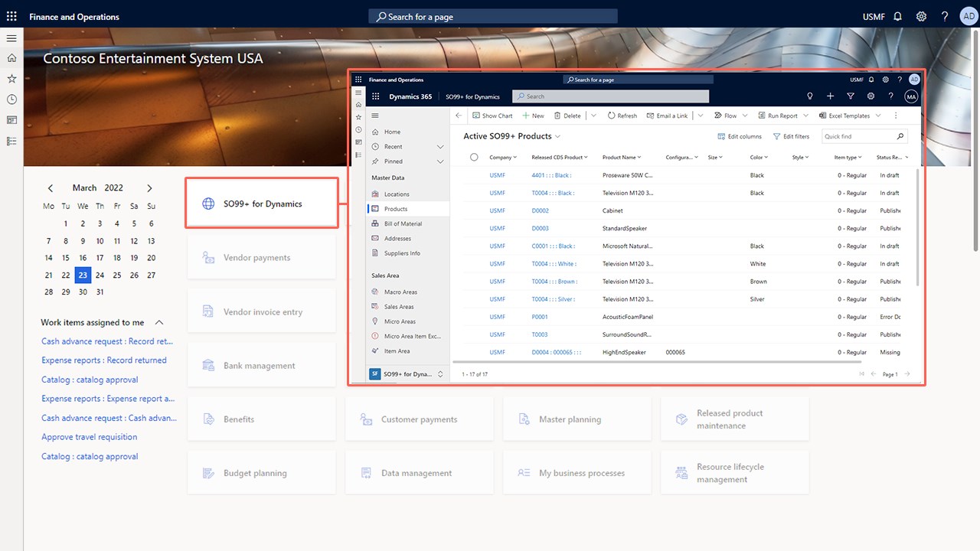Open Home icon in left navigation rail
The height and width of the screenshot is (551, 980).
11,58
